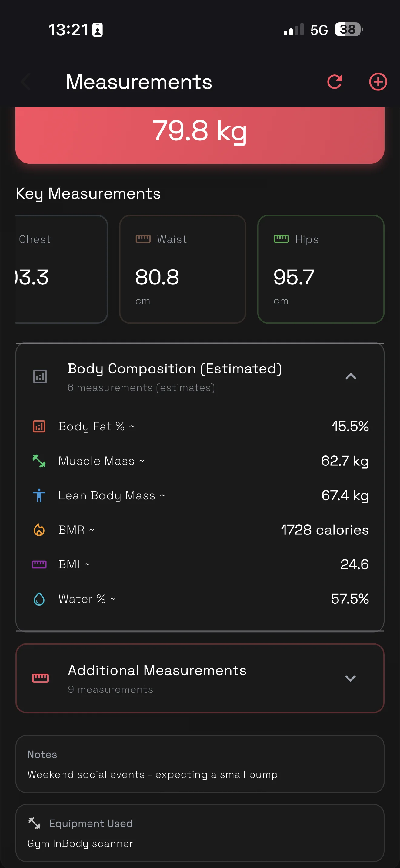Tap the Muscle Mass dumbbell icon
The image size is (400, 868).
coord(39,461)
